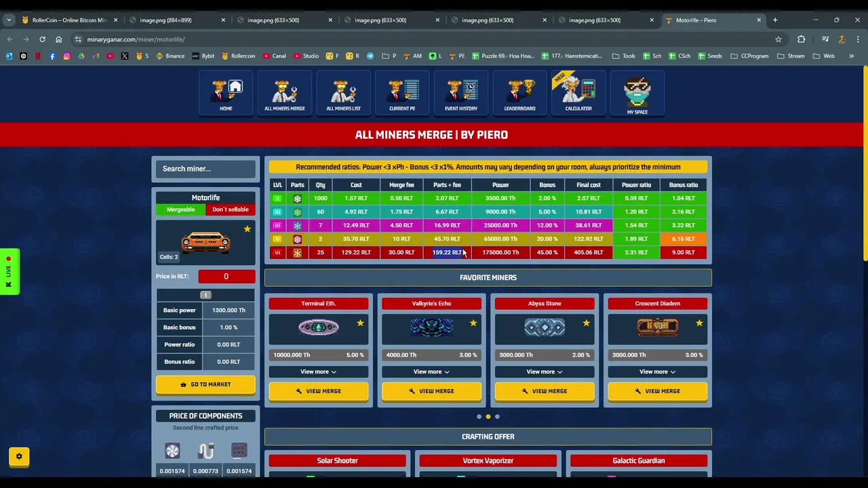Screen dimensions: 868x488
Task: Open the green LIVE side tab
Action: click(x=9, y=272)
